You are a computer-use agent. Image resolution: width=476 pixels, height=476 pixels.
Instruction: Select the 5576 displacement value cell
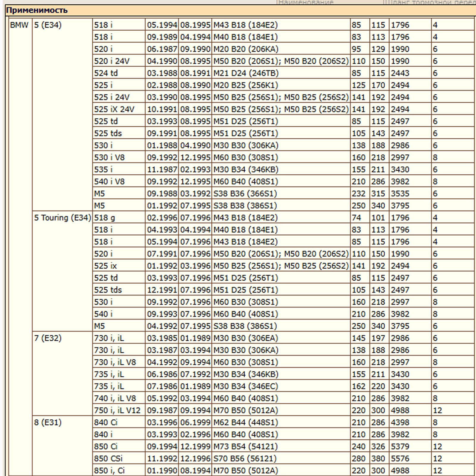(400, 459)
